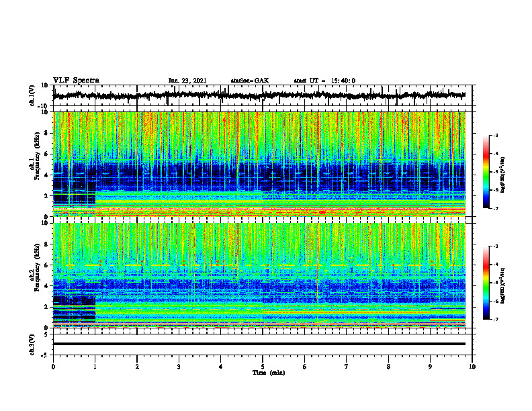532x411 pixels.
Task: Click the "4" kHz tick on ch.1 frequency axis
Action: click(47, 175)
